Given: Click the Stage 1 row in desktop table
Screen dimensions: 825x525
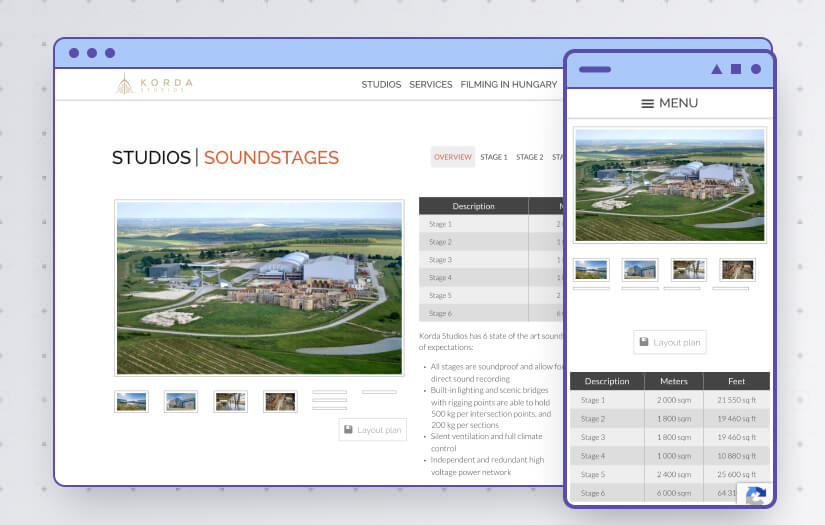Looking at the screenshot, I should coord(491,224).
